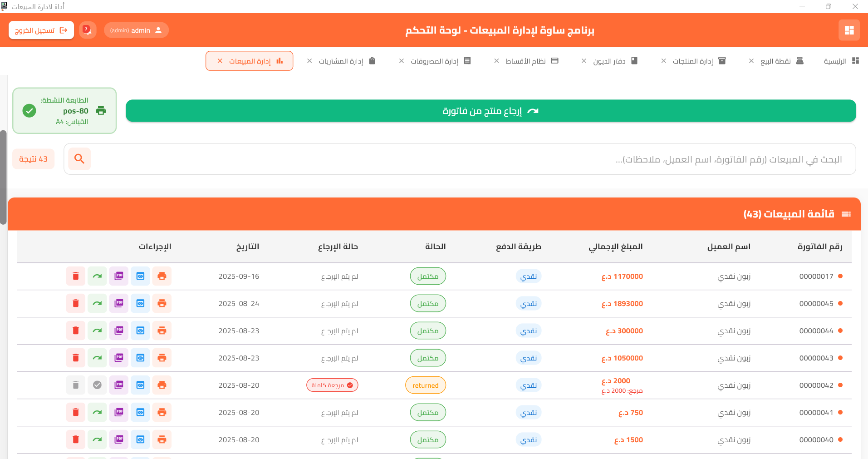This screenshot has width=868, height=459.
Task: Open the notifications bell with badge 7
Action: click(87, 30)
